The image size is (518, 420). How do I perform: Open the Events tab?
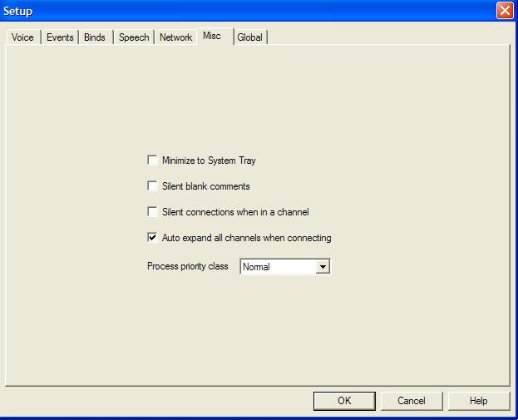[x=60, y=37]
